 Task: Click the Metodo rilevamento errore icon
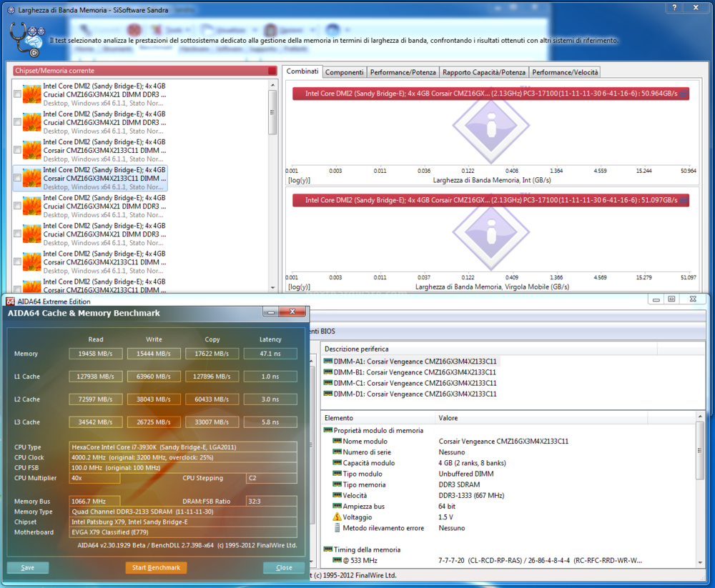(x=337, y=528)
